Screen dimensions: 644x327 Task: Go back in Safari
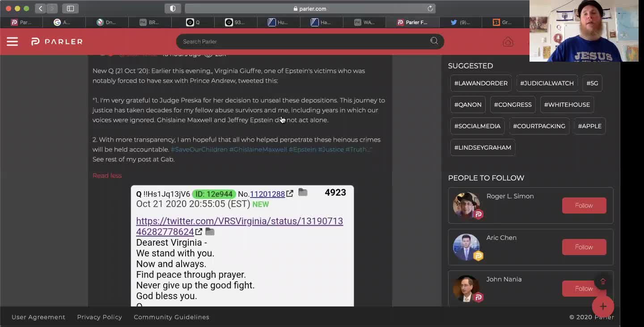point(40,8)
